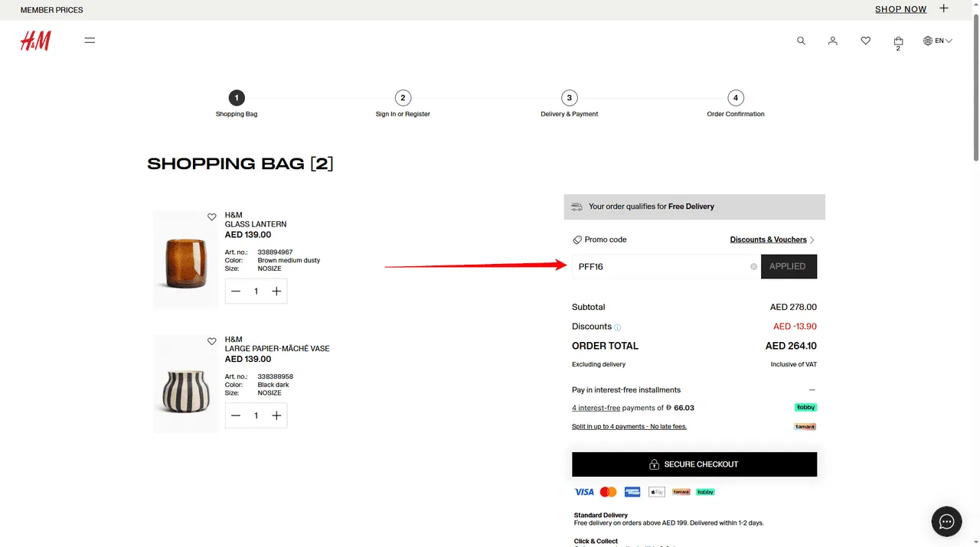Open the H&M logo home link

click(35, 41)
